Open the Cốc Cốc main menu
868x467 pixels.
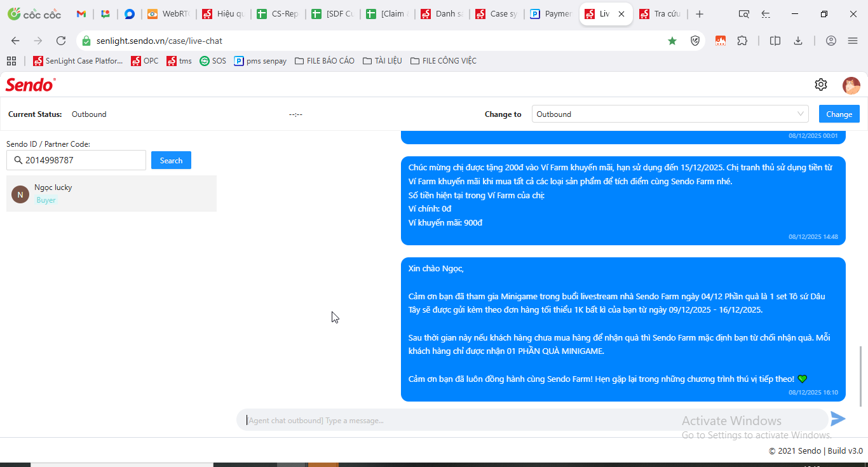click(853, 41)
